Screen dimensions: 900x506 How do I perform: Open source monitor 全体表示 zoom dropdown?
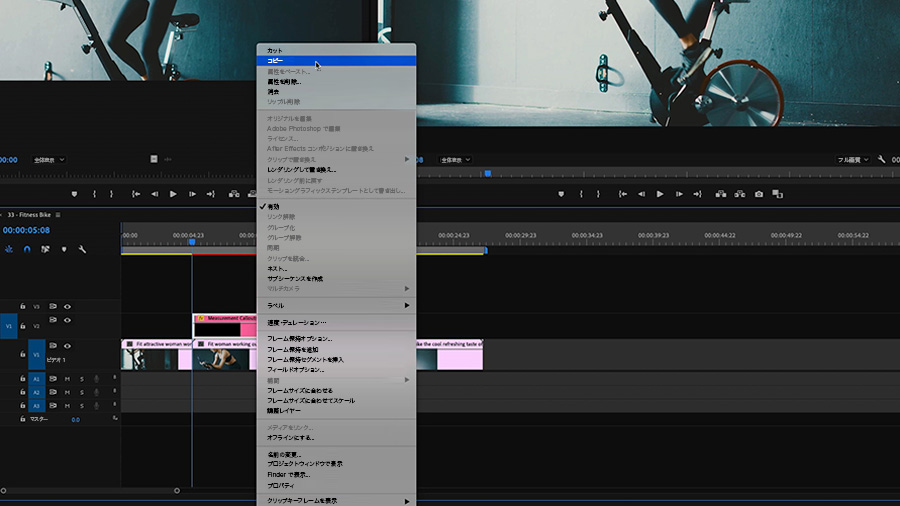(49, 160)
